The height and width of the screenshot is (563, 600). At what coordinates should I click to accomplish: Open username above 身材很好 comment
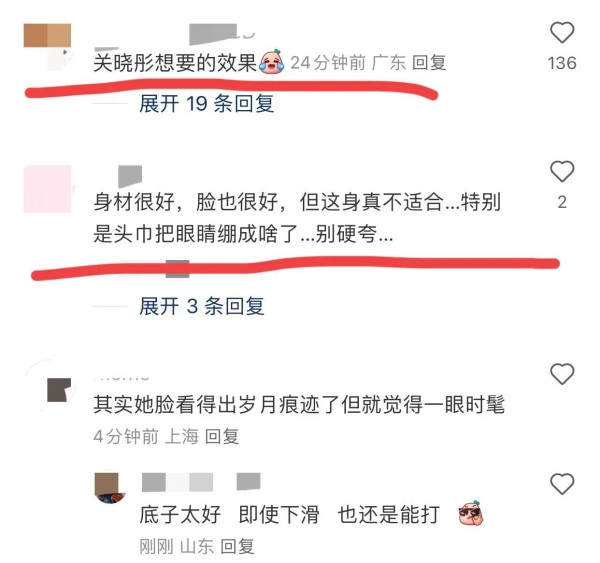[x=130, y=175]
